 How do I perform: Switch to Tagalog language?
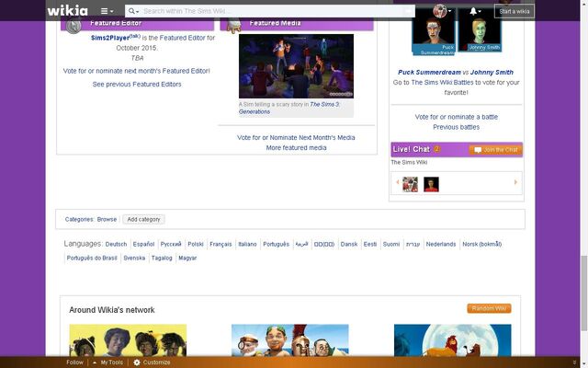point(162,258)
